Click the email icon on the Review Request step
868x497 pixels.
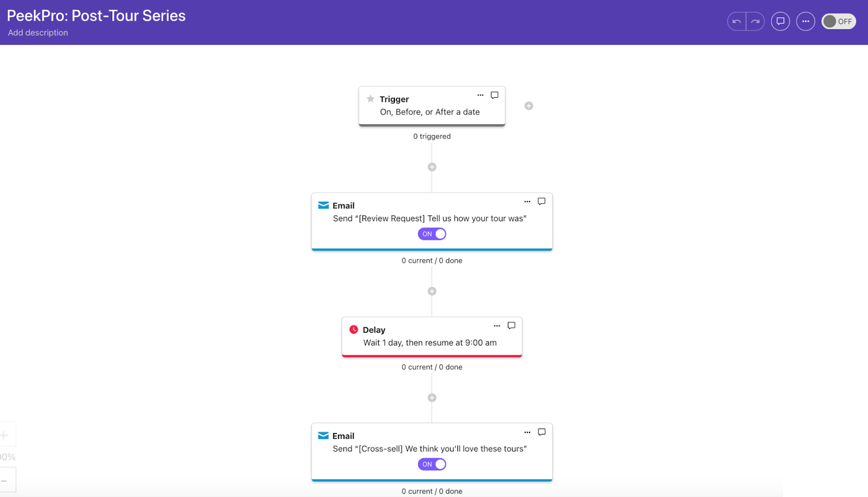pyautogui.click(x=323, y=205)
